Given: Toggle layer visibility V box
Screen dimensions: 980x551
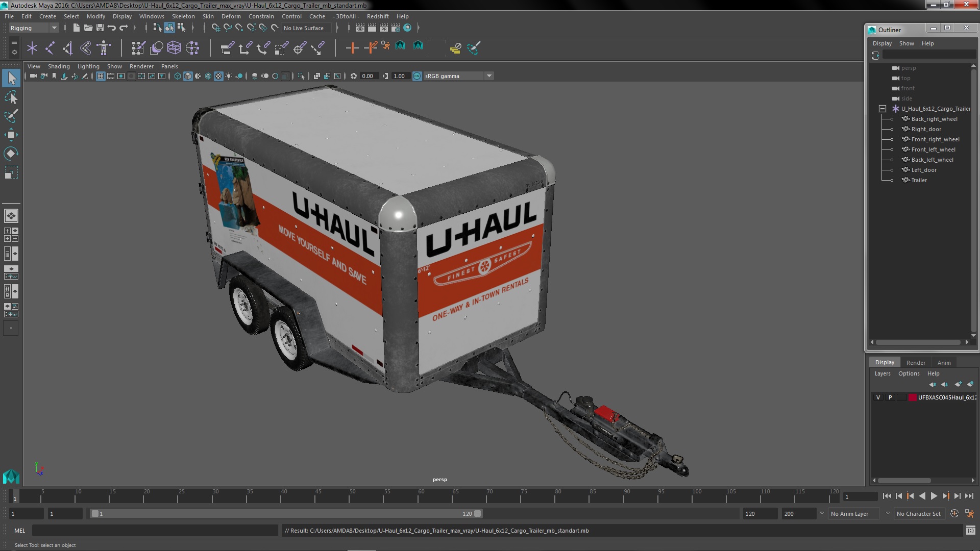Looking at the screenshot, I should point(878,397).
